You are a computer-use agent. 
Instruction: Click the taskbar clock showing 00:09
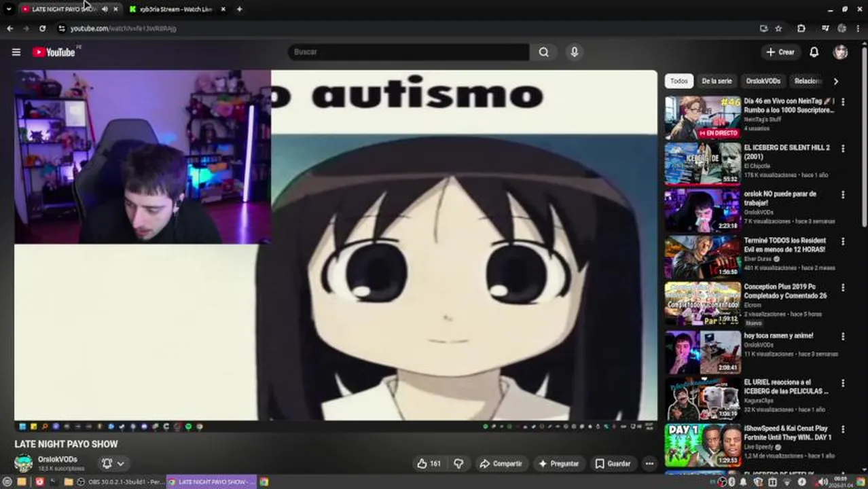click(841, 482)
